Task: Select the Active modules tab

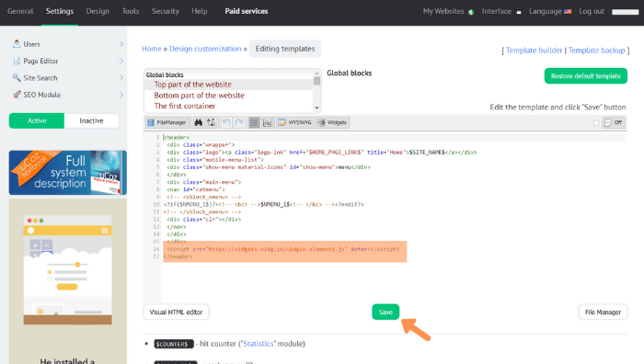Action: (x=37, y=120)
